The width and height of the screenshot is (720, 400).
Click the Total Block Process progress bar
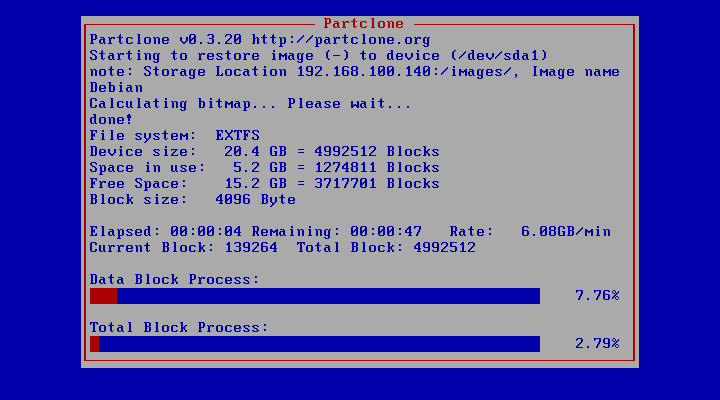[x=315, y=344]
